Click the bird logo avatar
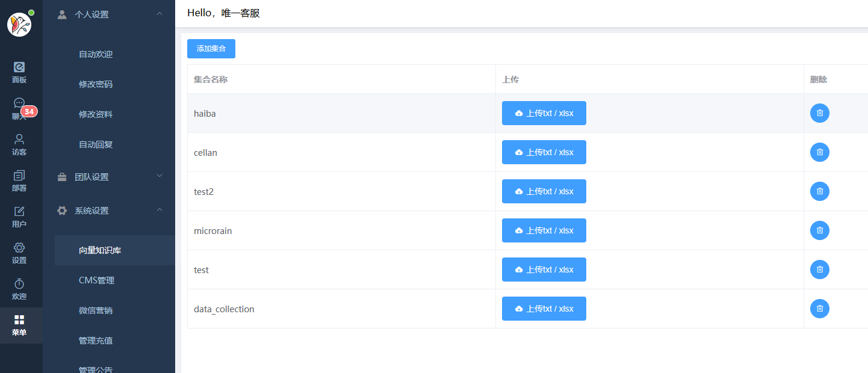This screenshot has height=373, width=868. pyautogui.click(x=19, y=25)
